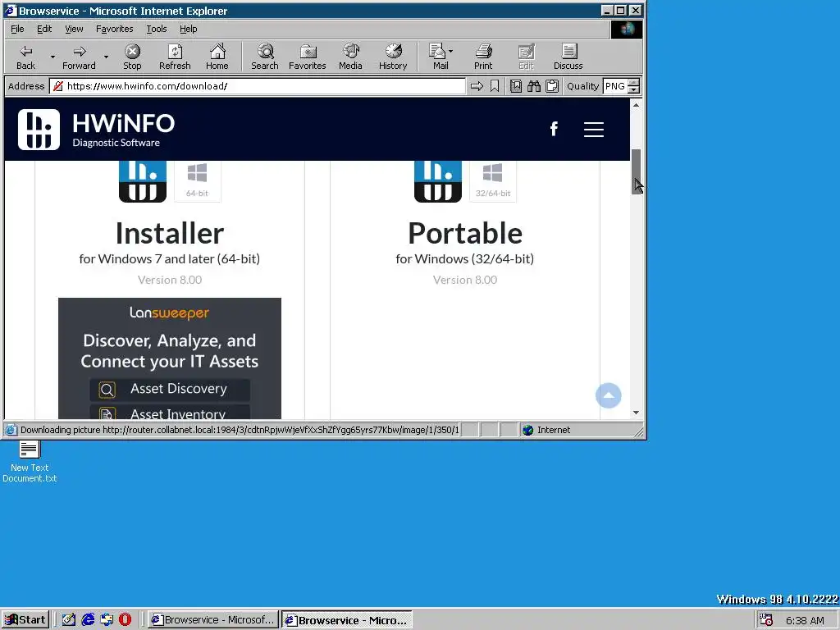The height and width of the screenshot is (630, 840).
Task: Open the File menu
Action: click(17, 29)
